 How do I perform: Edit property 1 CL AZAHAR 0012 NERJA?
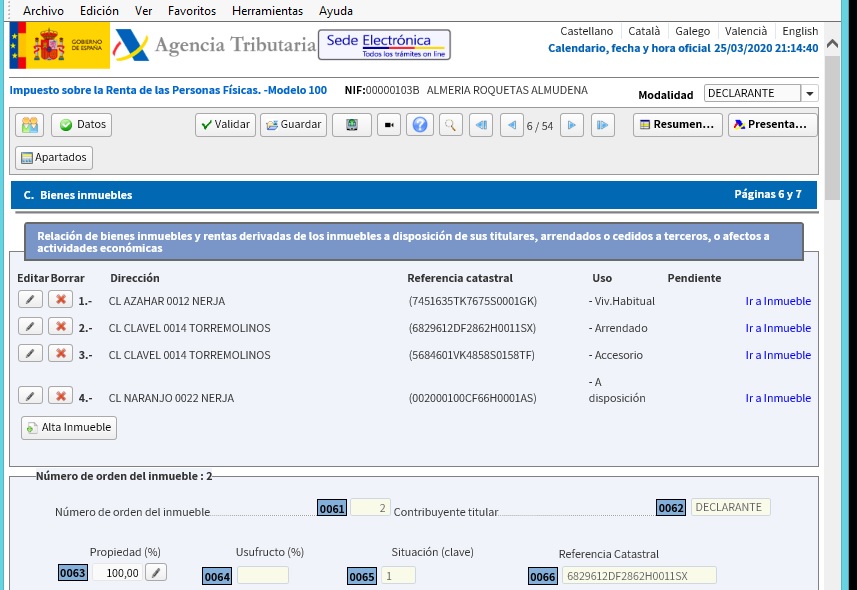(30, 300)
